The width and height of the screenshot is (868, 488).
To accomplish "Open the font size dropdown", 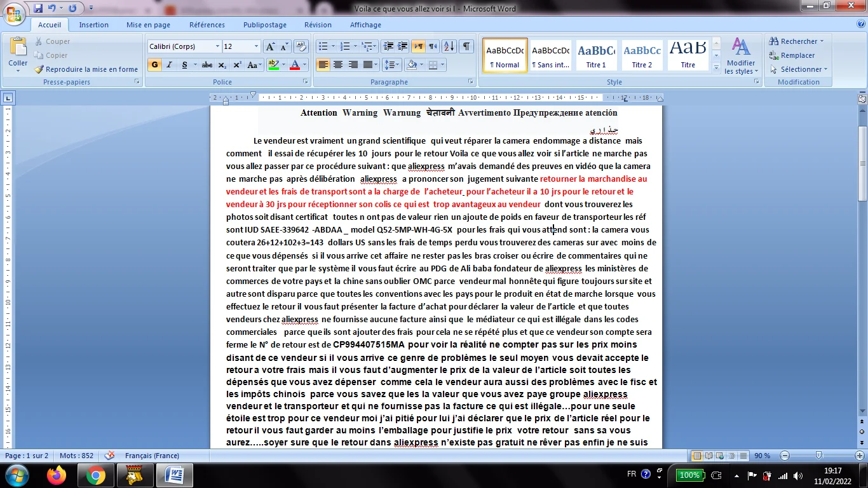I will pyautogui.click(x=256, y=46).
